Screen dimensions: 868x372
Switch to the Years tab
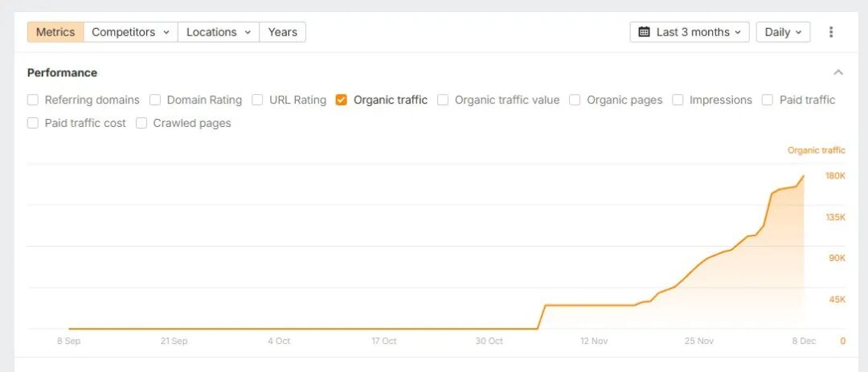[282, 32]
